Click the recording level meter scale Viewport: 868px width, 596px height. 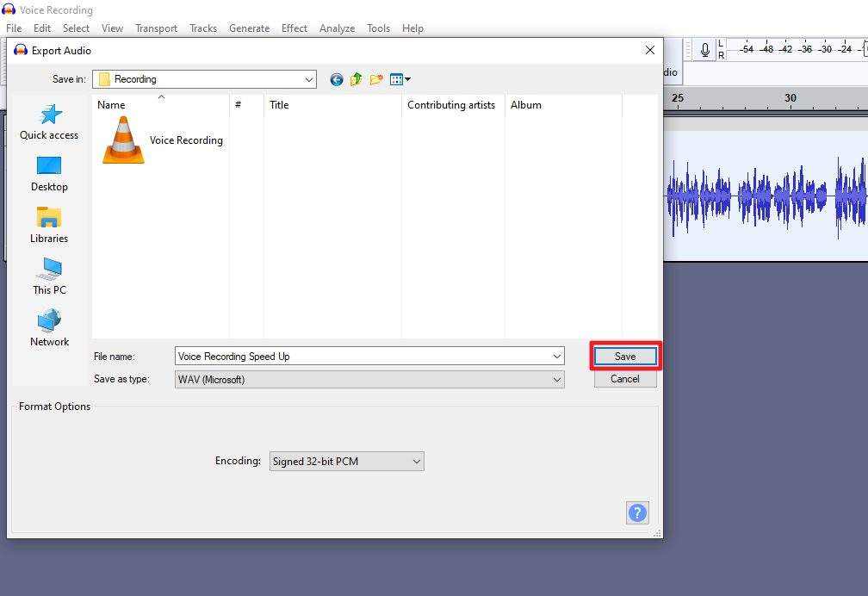pos(797,49)
